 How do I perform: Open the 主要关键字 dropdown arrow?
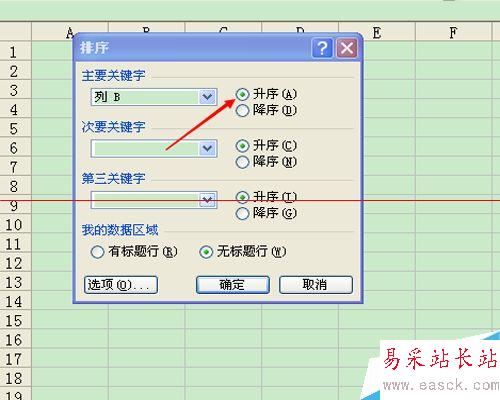pyautogui.click(x=207, y=97)
